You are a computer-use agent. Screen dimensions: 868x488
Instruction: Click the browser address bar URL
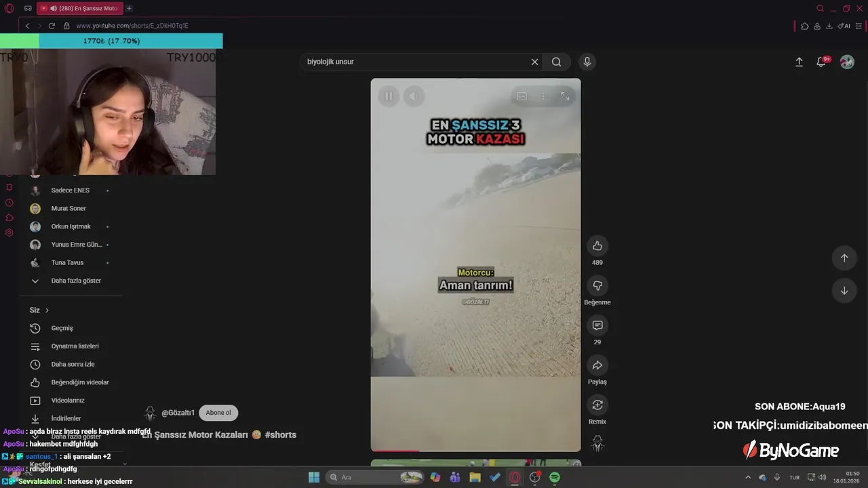132,26
